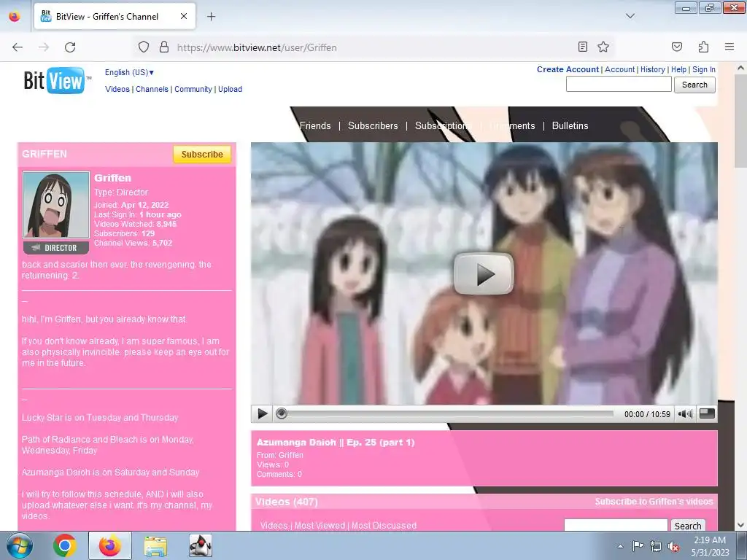
Task: Click 'From: Griffen' uploader text
Action: click(x=279, y=455)
